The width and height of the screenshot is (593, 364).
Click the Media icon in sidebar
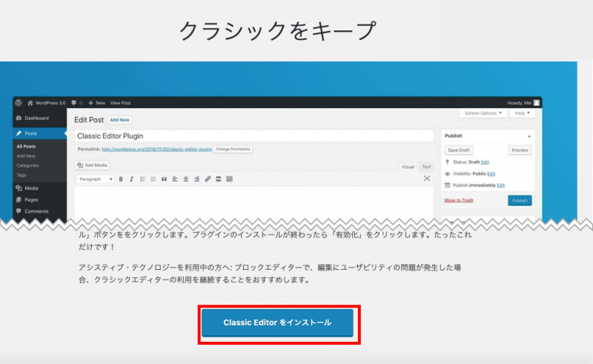click(19, 188)
